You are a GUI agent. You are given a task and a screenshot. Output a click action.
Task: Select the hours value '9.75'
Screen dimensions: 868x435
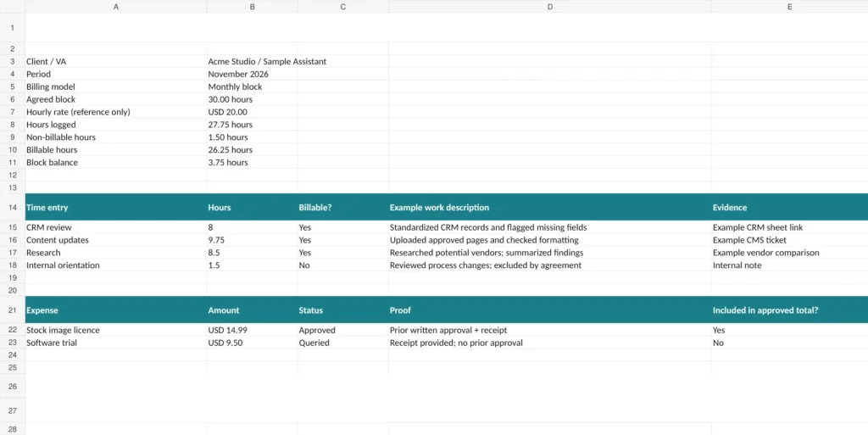pyautogui.click(x=253, y=240)
